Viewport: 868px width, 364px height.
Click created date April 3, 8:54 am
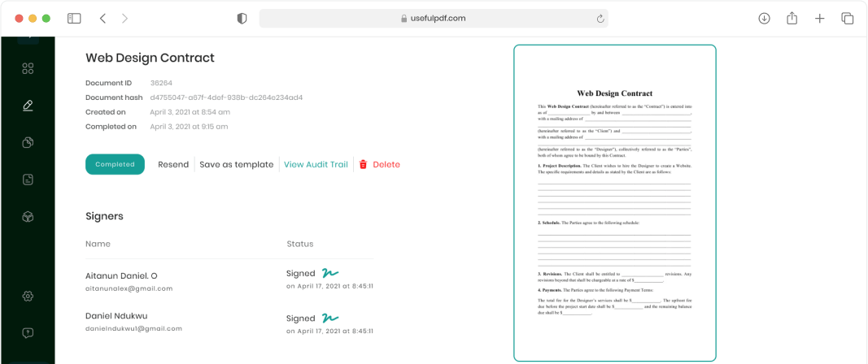(190, 112)
